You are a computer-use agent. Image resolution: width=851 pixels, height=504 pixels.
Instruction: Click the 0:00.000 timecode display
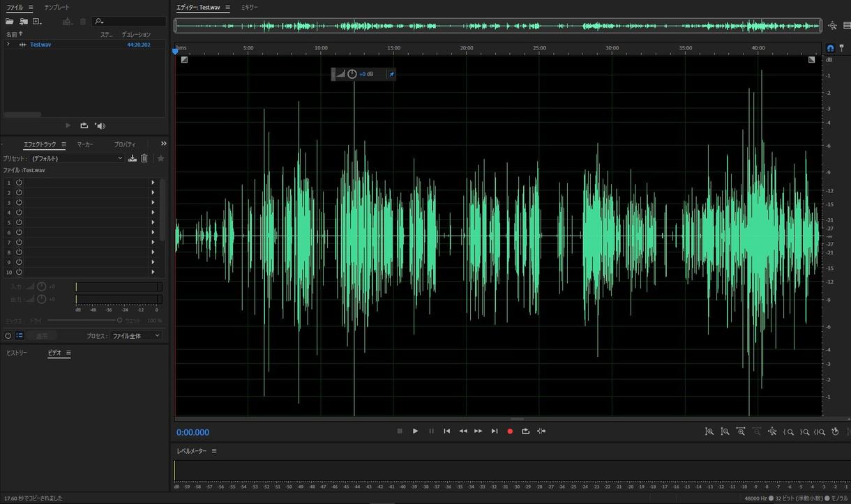coord(193,432)
